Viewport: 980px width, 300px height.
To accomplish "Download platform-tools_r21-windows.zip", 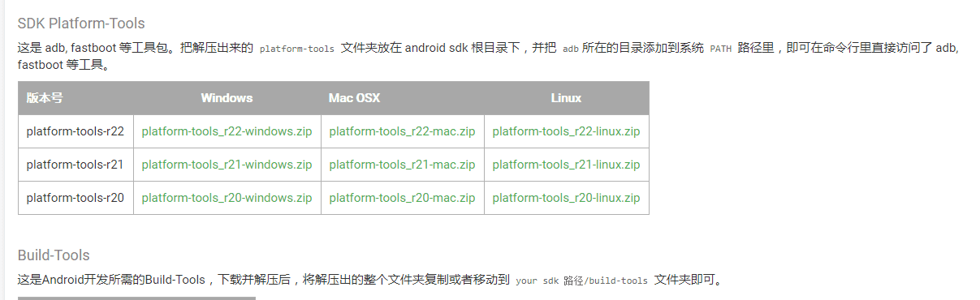I will (227, 165).
